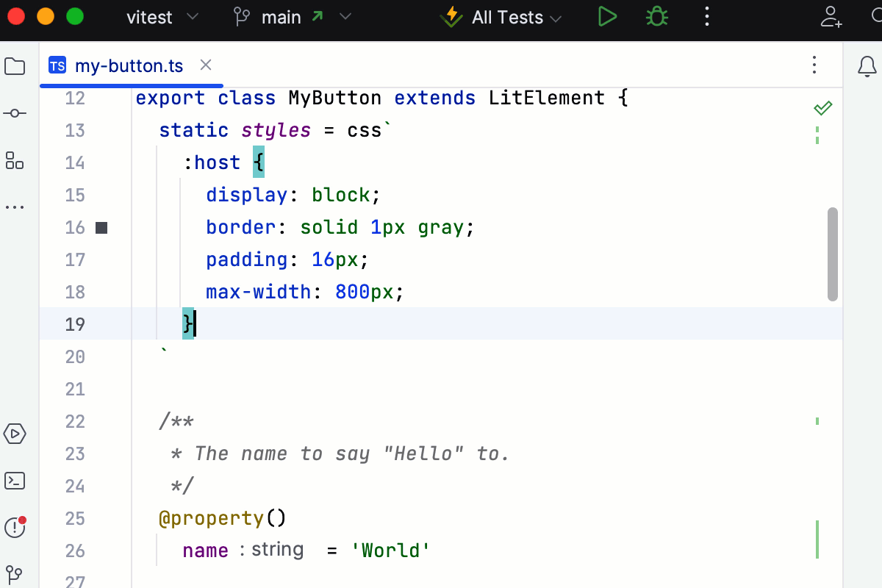This screenshot has height=588, width=882.
Task: Open the Terminal tool window
Action: [15, 481]
